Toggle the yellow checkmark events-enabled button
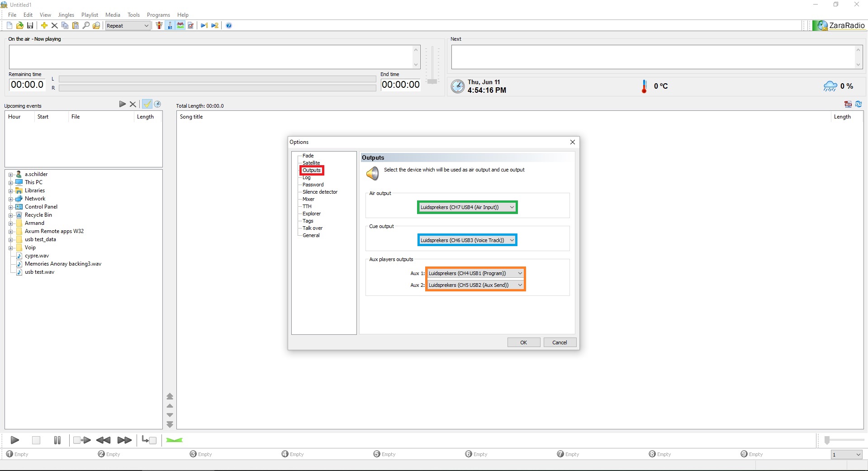Image resolution: width=868 pixels, height=471 pixels. point(147,104)
